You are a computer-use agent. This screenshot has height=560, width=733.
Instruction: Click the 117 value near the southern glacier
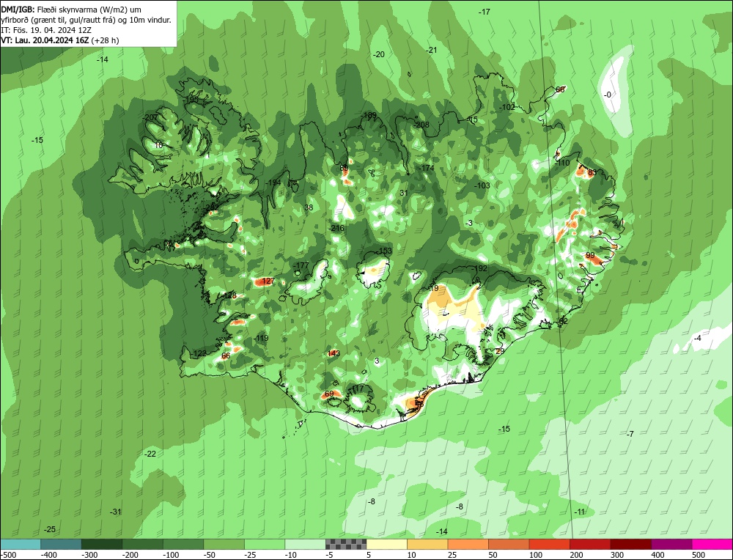(358, 389)
